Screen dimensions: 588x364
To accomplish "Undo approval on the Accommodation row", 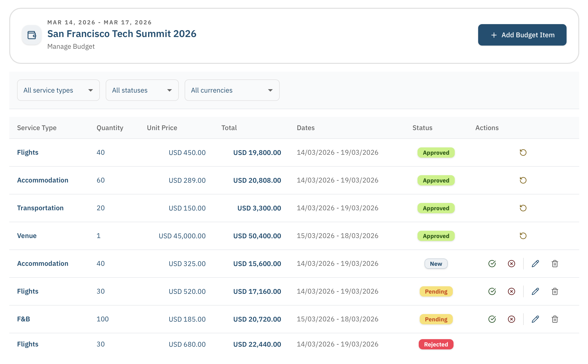I will [523, 180].
